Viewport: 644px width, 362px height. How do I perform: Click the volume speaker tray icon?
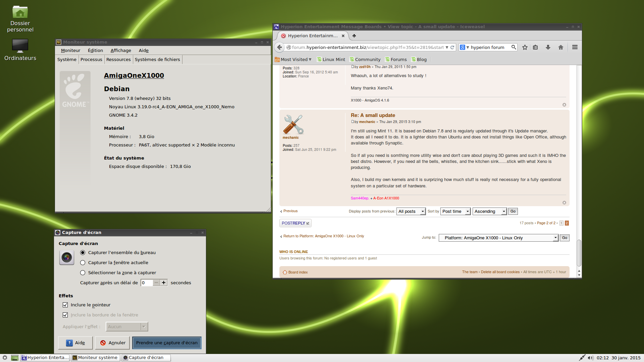point(590,358)
